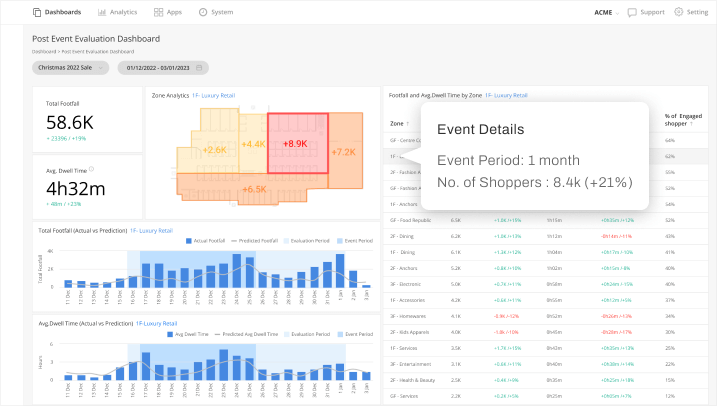The width and height of the screenshot is (717, 406).
Task: Click the 1F- Luxury Retail link beside Footfall by Zone
Action: tap(506, 96)
